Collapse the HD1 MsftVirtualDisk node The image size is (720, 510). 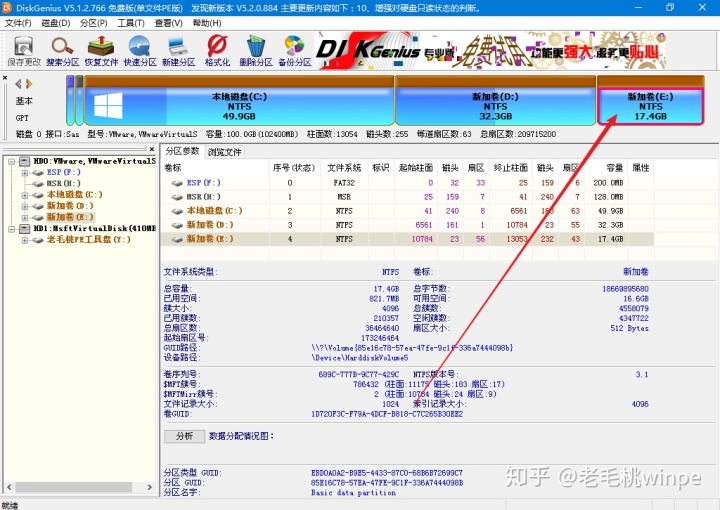[11, 229]
